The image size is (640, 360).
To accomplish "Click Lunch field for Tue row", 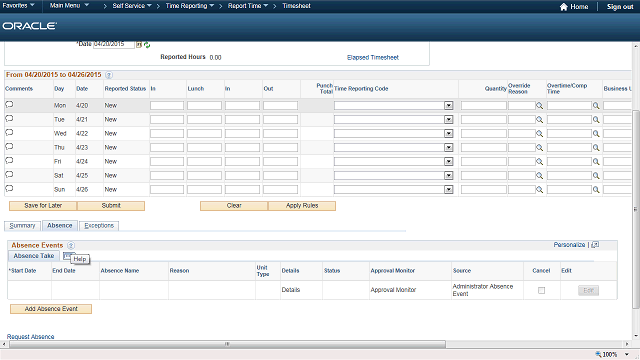I will pyautogui.click(x=204, y=120).
